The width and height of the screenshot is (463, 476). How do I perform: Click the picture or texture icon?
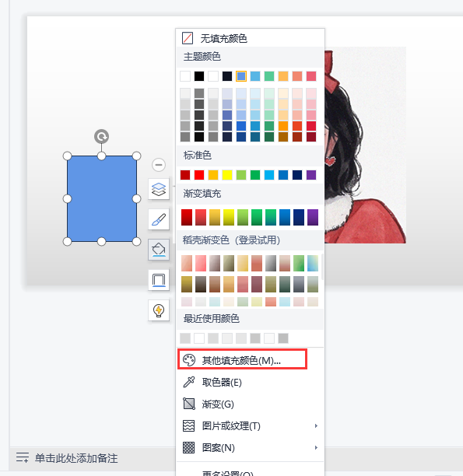pyautogui.click(x=188, y=425)
